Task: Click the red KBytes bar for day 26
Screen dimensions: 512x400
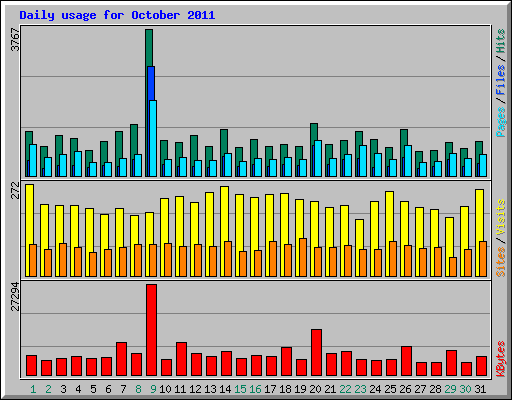Action: pyautogui.click(x=407, y=361)
